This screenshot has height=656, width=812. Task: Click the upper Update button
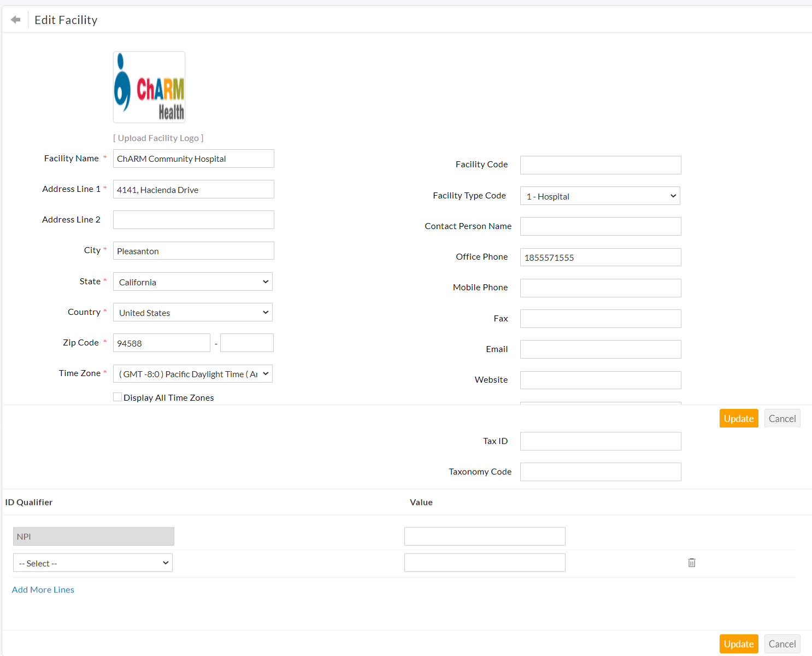click(738, 419)
